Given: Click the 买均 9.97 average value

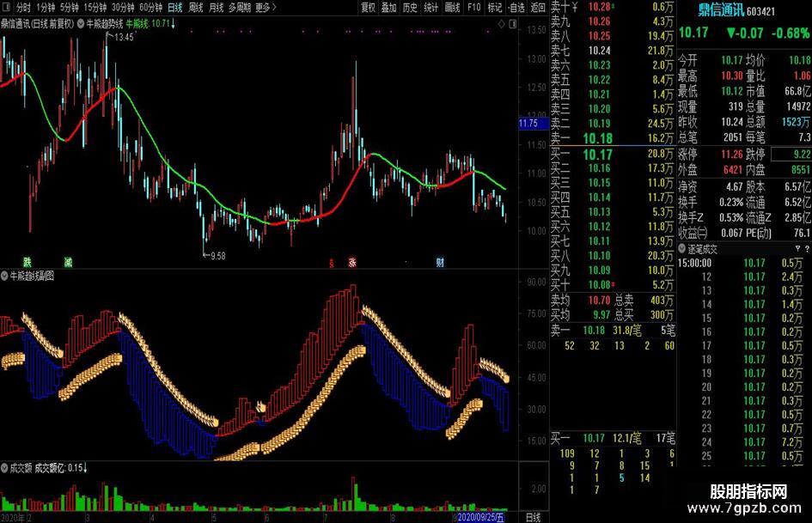Looking at the screenshot, I should click(601, 315).
